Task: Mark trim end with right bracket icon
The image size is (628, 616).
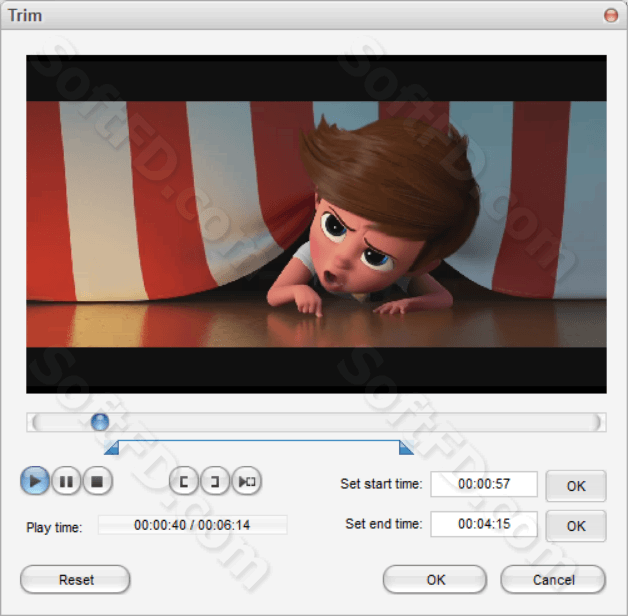Action: pyautogui.click(x=215, y=481)
